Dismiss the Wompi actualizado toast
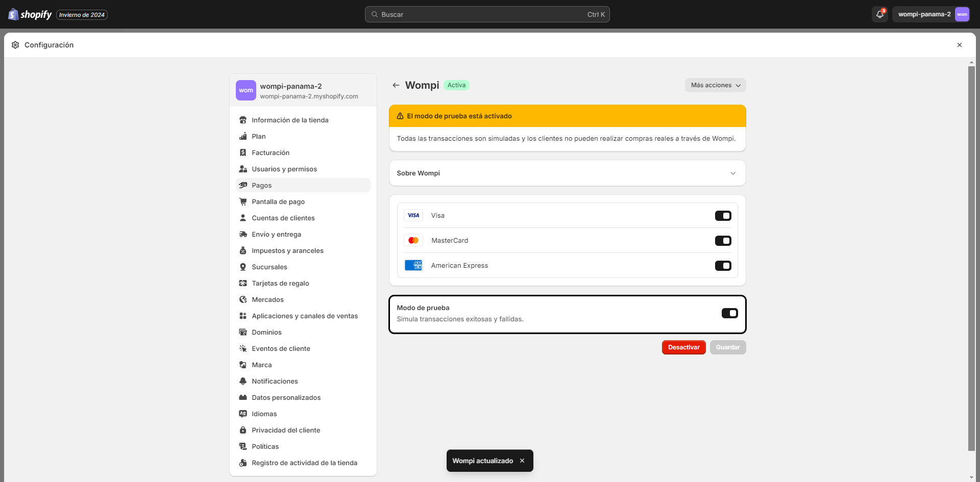 click(522, 461)
